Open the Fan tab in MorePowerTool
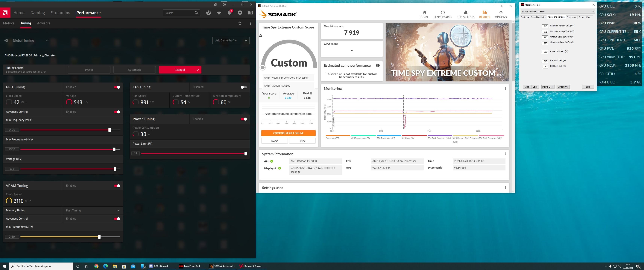The width and height of the screenshot is (644, 270). 588,17
